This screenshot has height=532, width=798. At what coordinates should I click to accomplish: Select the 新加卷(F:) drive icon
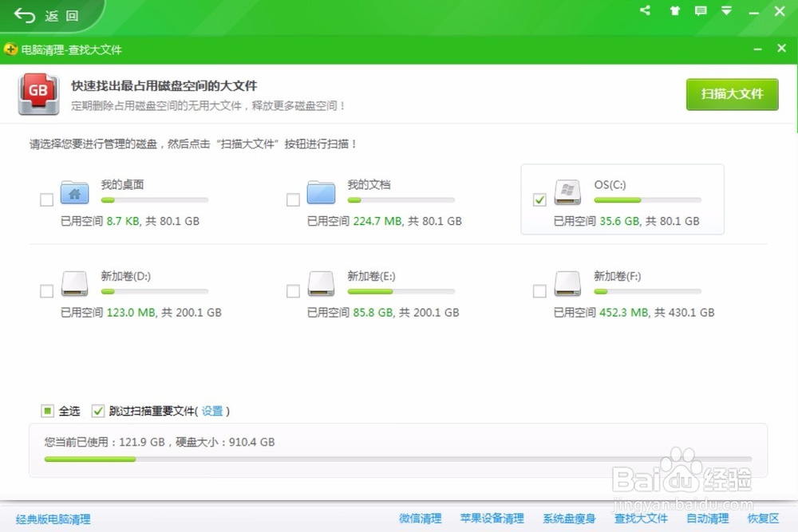(567, 284)
